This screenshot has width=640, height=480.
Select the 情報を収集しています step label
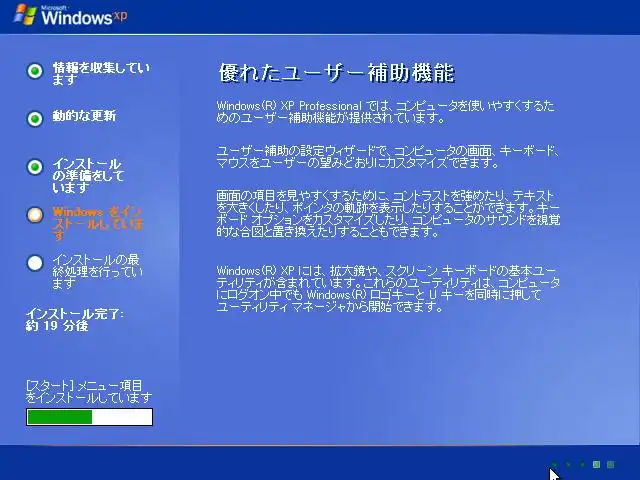click(101, 73)
